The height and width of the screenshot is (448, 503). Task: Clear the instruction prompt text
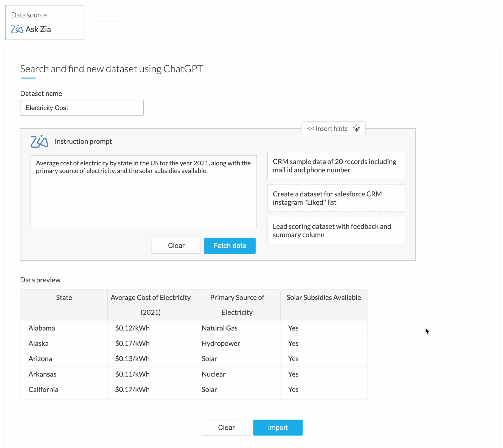coord(176,246)
